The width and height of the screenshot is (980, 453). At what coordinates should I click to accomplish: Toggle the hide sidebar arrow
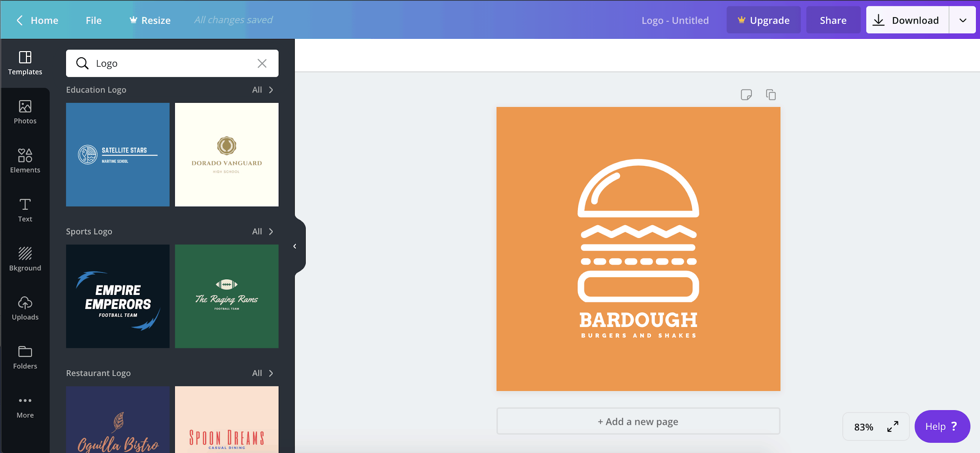click(295, 246)
